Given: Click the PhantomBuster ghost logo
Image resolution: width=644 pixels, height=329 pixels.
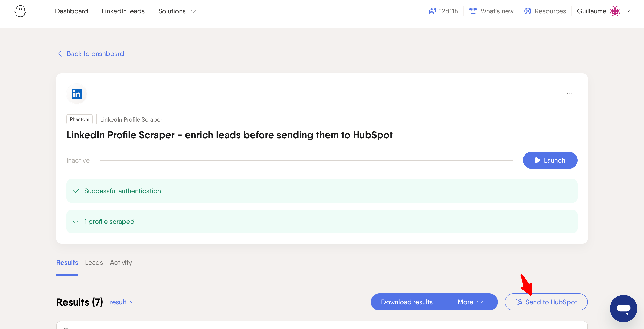Looking at the screenshot, I should click(x=20, y=11).
